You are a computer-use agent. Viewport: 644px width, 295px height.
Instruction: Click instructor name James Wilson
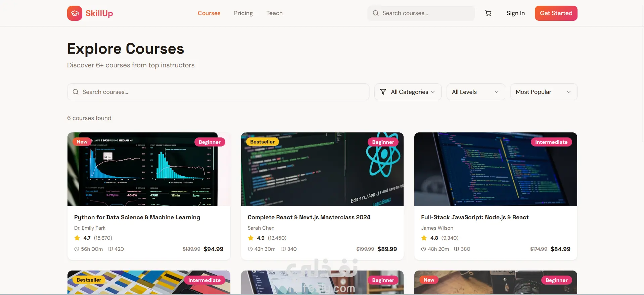point(437,228)
